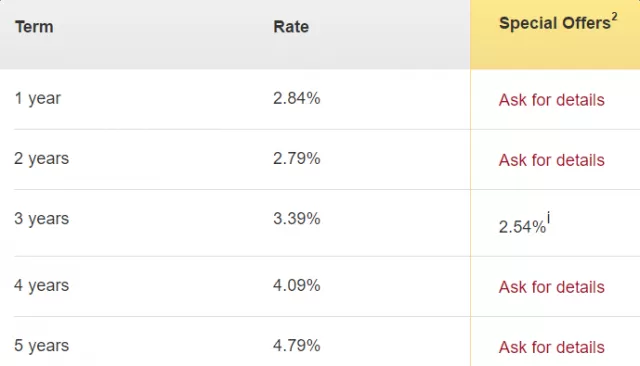Select the 2.54% special offer rate

click(x=522, y=227)
